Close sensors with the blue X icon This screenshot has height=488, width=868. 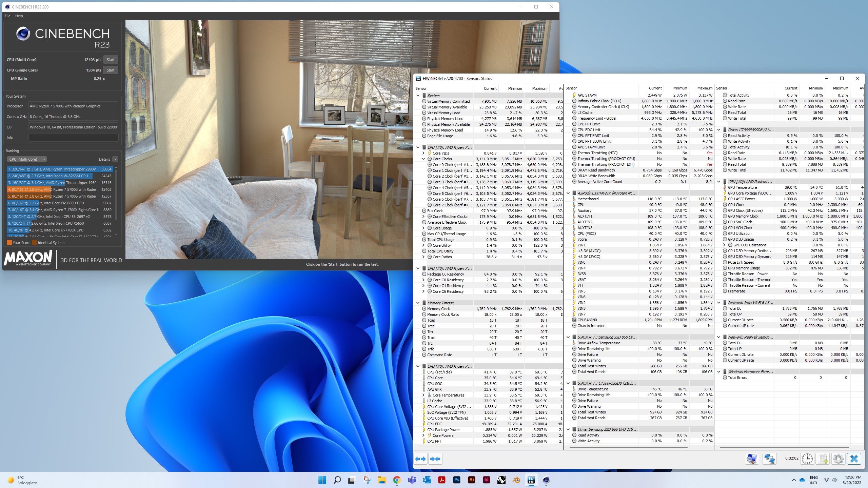(854, 459)
